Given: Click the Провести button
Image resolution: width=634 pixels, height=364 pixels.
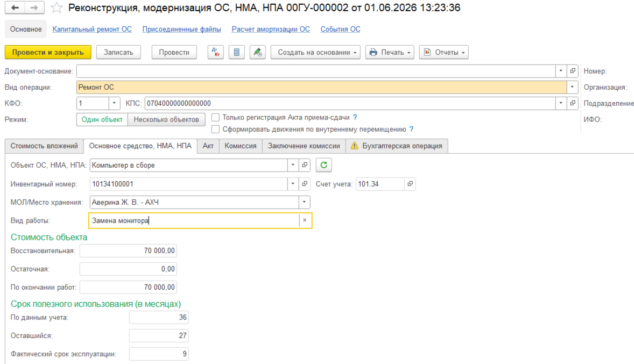Looking at the screenshot, I should (x=174, y=52).
